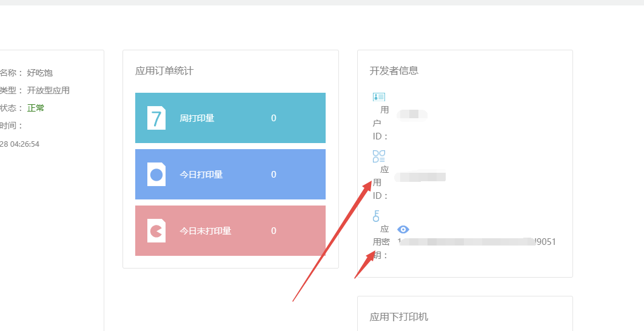Screen dimensions: 644x331
Task: Click the 应用ID shapes icon
Action: pos(379,156)
